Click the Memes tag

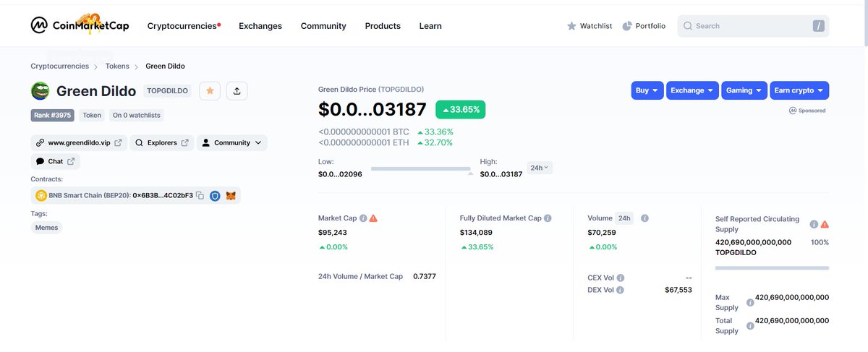[x=46, y=227]
